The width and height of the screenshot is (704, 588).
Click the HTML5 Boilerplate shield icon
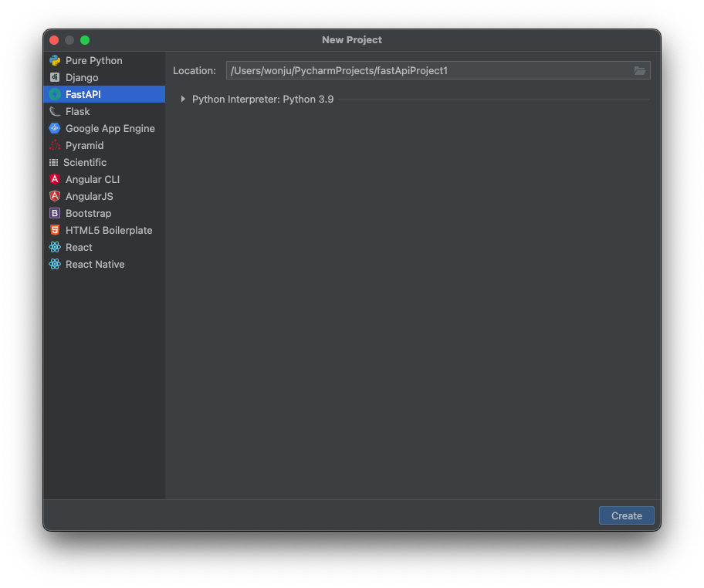tap(55, 230)
